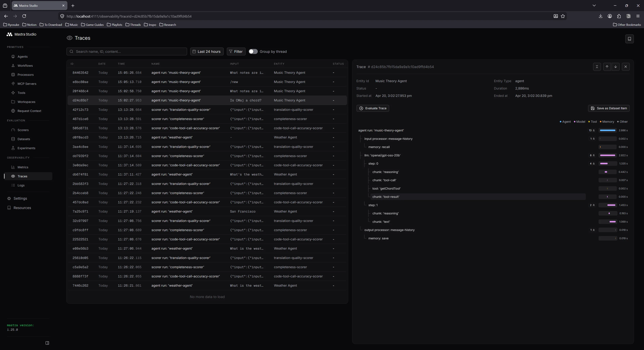This screenshot has width=644, height=350.
Task: Click the Evaluate Trace button
Action: (372, 108)
